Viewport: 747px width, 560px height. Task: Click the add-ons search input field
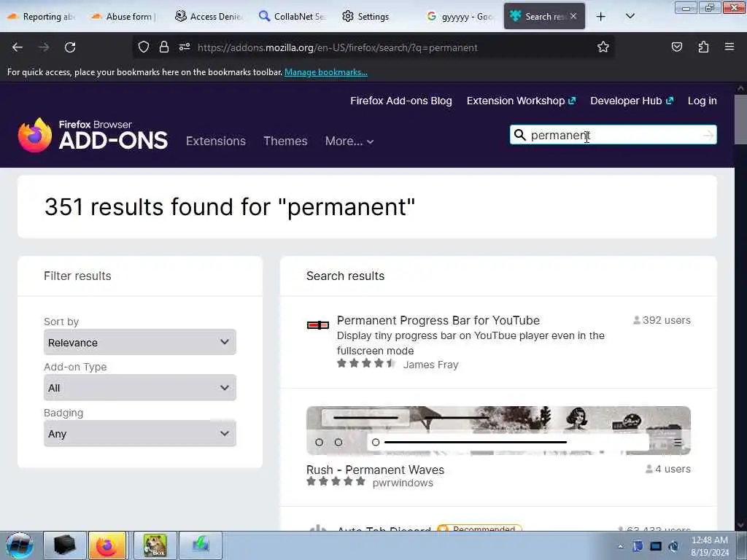click(x=613, y=135)
